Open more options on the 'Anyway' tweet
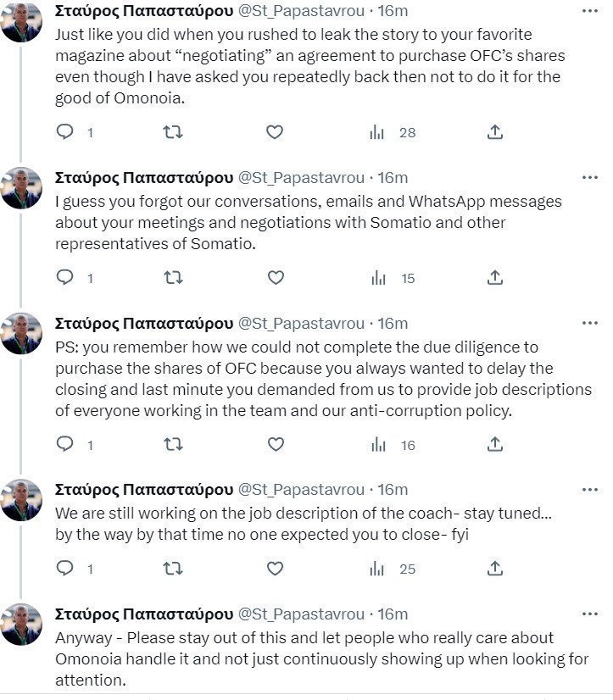Screen dimensions: 613x700 [590, 614]
